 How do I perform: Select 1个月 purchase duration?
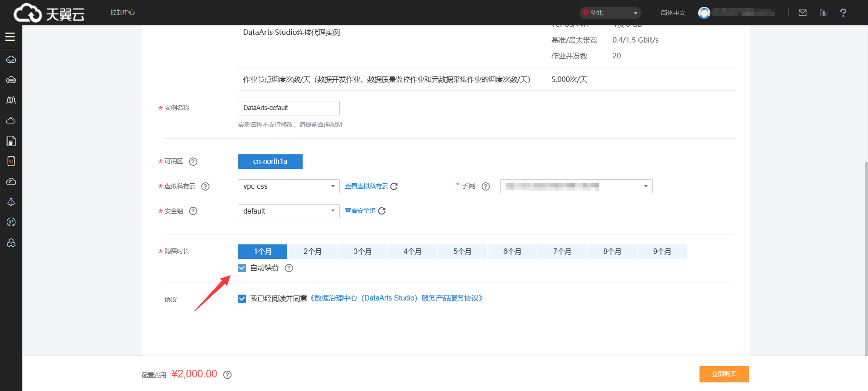(x=262, y=252)
